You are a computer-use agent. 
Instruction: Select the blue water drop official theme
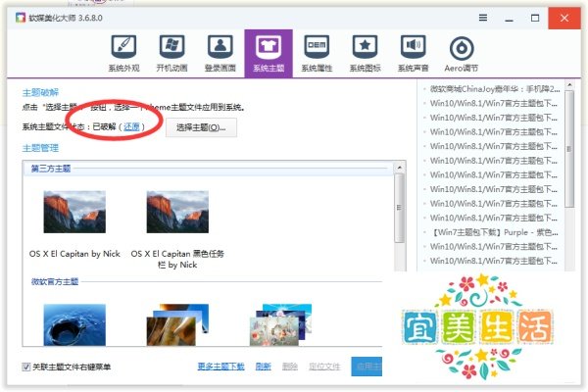point(74,324)
